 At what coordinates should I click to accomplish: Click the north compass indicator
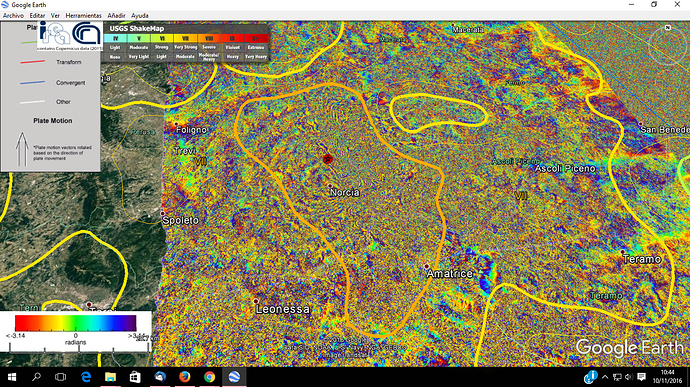(668, 28)
